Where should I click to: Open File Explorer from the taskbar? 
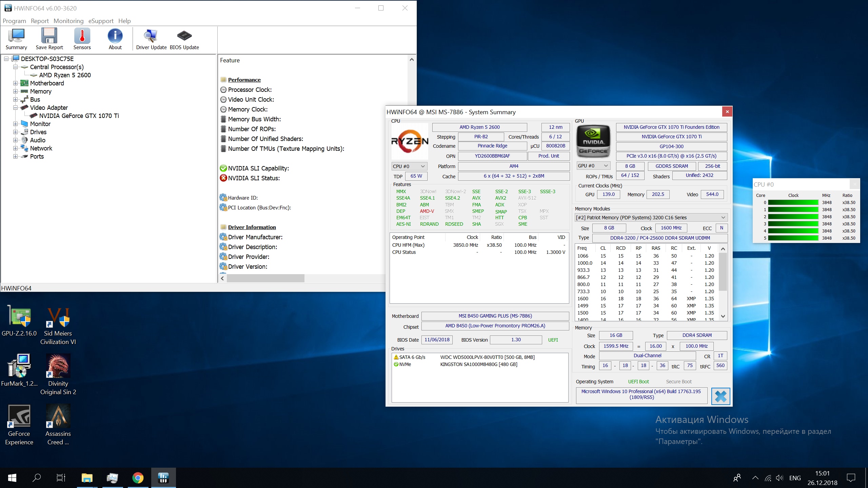click(x=87, y=478)
